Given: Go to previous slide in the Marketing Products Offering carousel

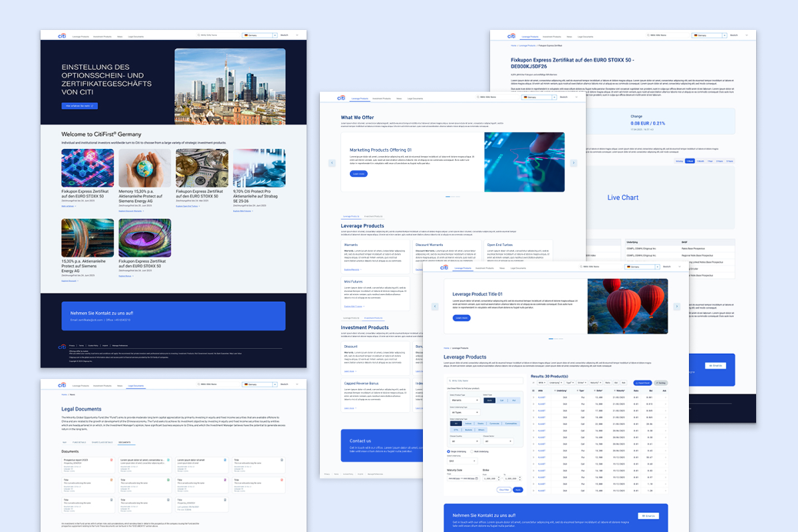Looking at the screenshot, I should [x=331, y=162].
